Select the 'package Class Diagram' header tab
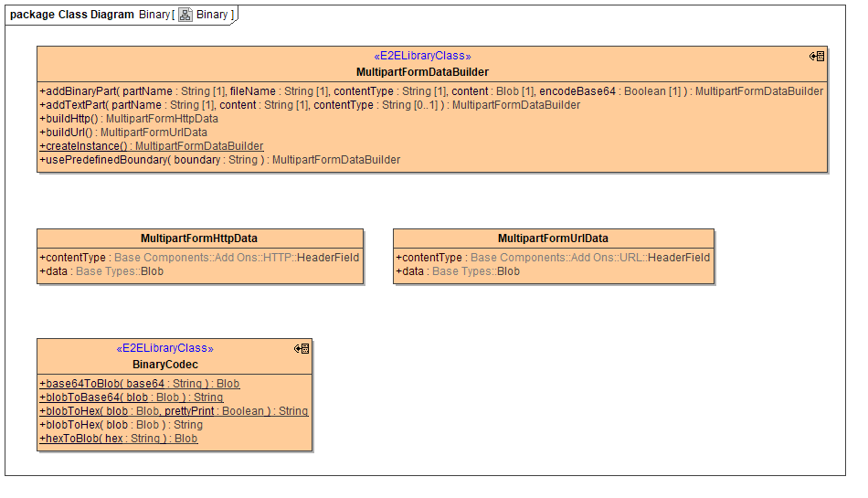The width and height of the screenshot is (868, 498). [71, 15]
